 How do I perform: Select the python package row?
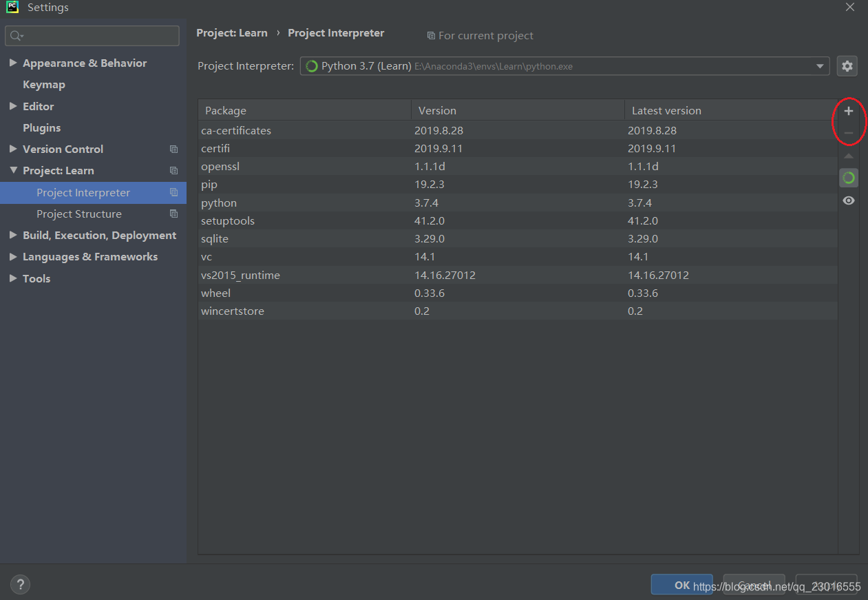[518, 203]
